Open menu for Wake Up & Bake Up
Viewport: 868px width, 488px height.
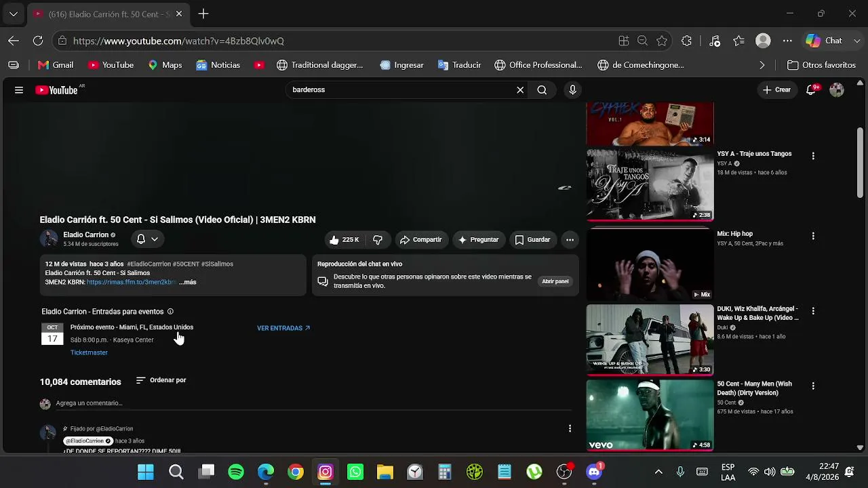tap(813, 311)
